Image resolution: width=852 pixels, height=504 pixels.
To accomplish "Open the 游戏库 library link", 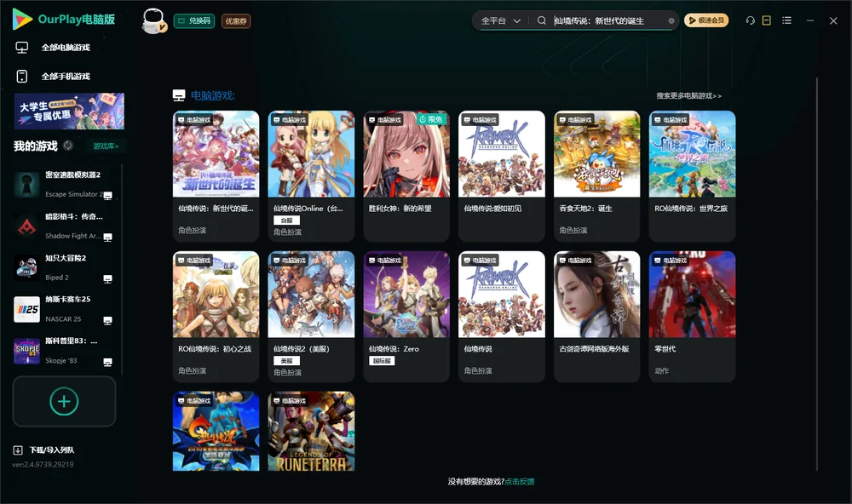I will point(106,146).
